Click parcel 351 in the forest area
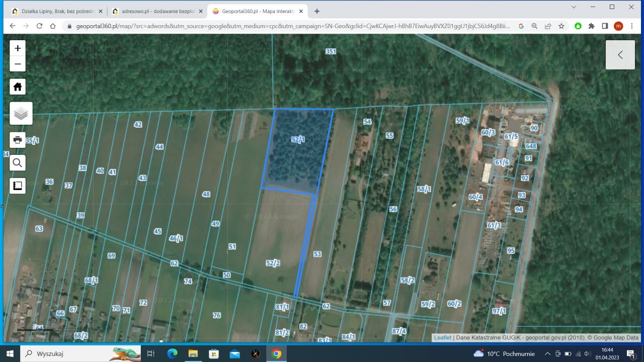 (331, 51)
